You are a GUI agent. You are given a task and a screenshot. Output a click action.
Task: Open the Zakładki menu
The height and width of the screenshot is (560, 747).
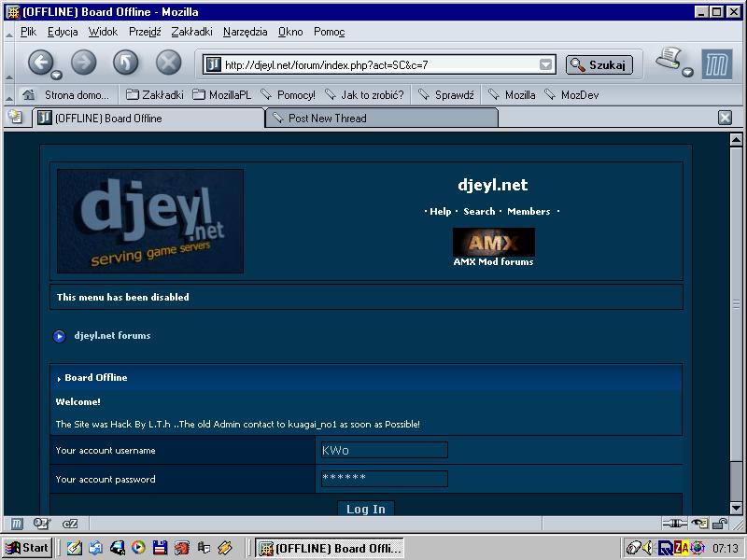click(191, 32)
